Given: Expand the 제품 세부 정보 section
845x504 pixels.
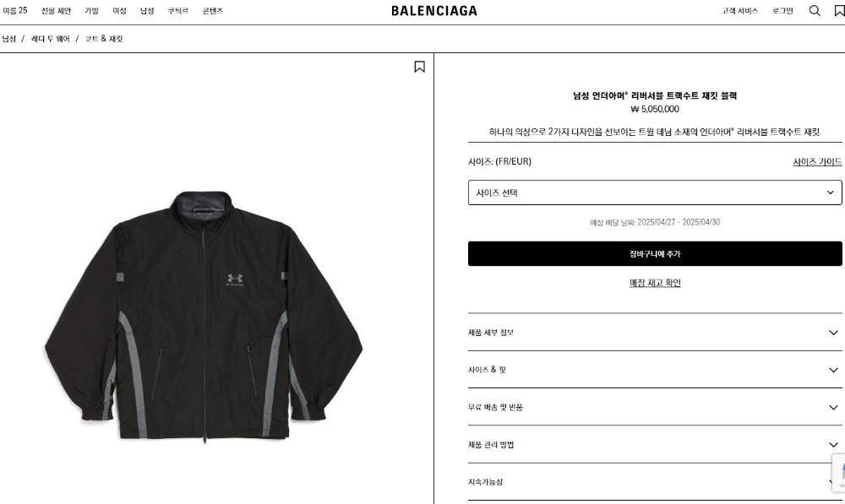Looking at the screenshot, I should coord(655,333).
